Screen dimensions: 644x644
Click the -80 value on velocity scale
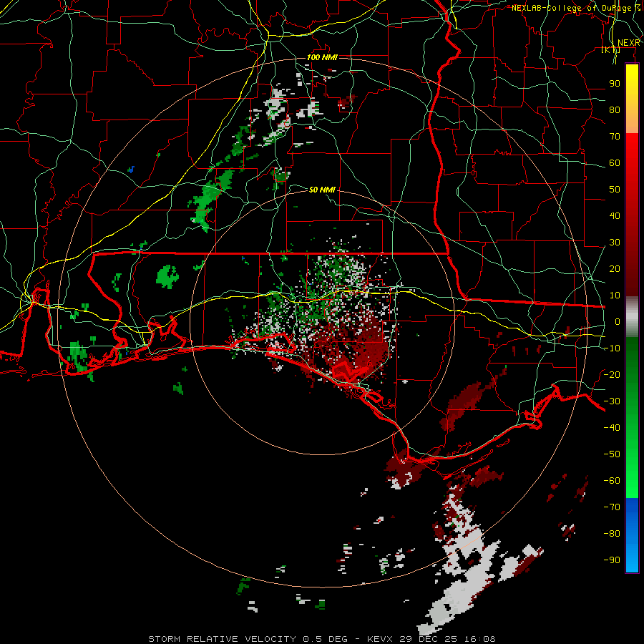[612, 534]
